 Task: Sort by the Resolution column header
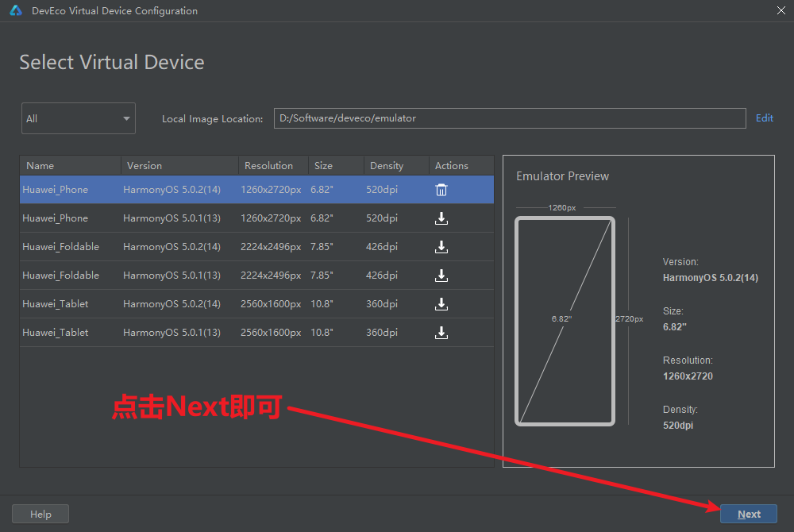[x=273, y=165]
